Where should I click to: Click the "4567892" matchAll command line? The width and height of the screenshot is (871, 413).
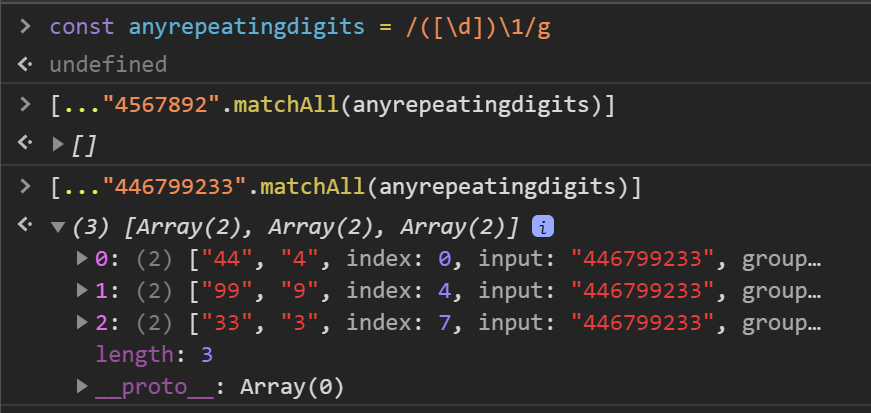[333, 105]
